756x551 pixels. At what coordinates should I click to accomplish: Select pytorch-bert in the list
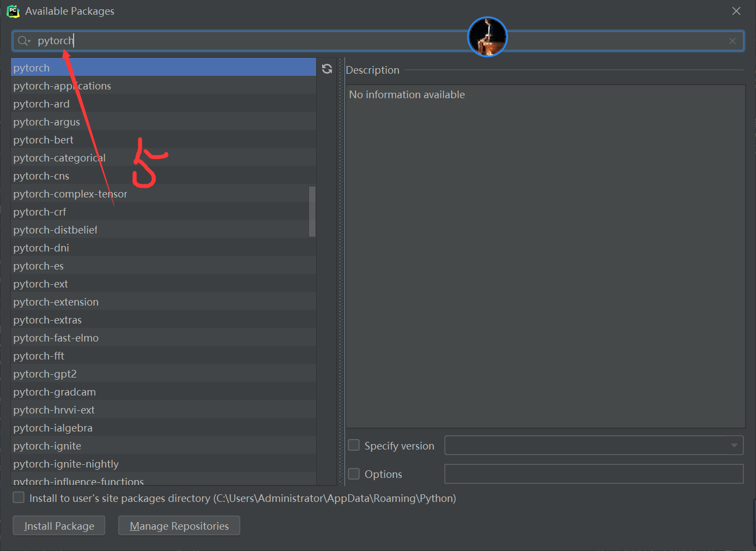pos(164,140)
